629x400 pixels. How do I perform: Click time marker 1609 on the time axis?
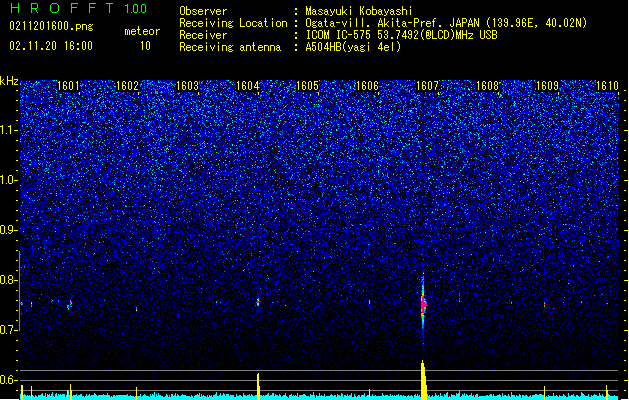tap(547, 86)
